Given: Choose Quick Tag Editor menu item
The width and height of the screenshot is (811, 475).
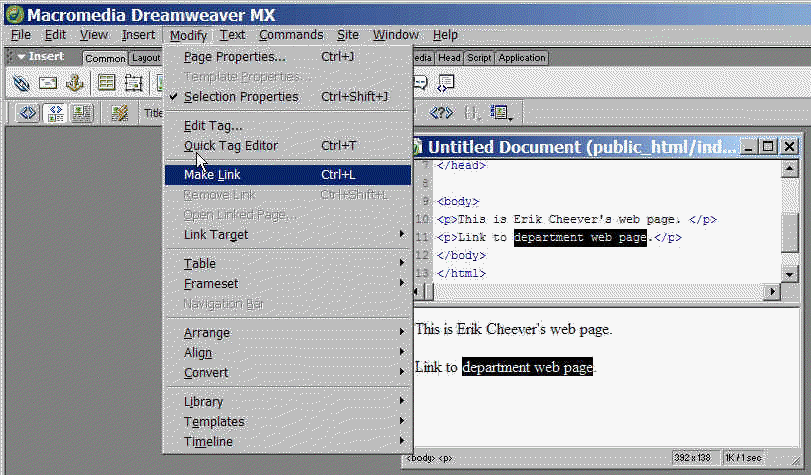Looking at the screenshot, I should (287, 145).
